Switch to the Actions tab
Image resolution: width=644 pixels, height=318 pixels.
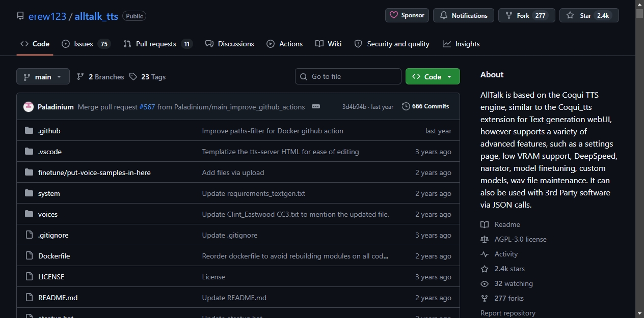284,44
